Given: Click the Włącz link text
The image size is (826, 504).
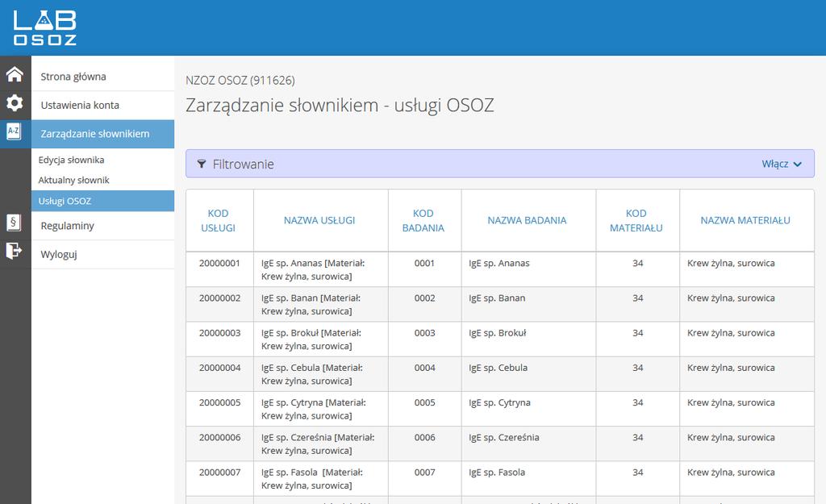Looking at the screenshot, I should click(775, 164).
